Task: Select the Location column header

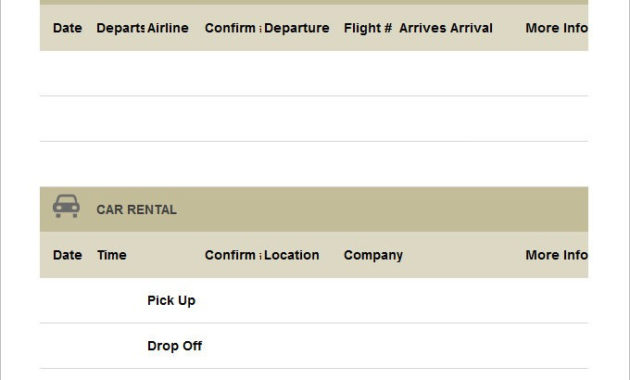Action: [292, 255]
